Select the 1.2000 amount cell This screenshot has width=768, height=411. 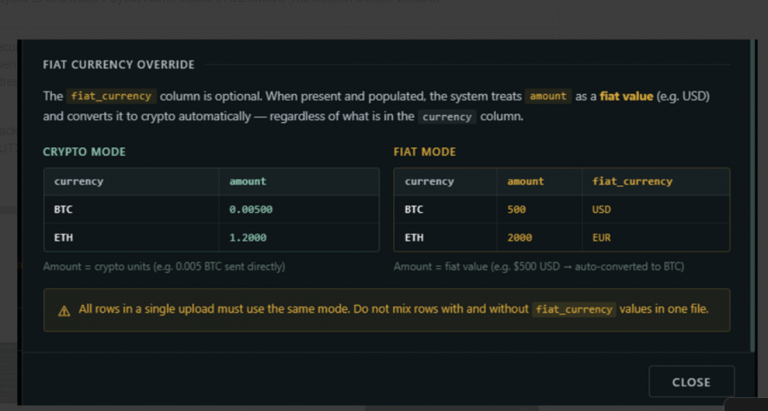click(299, 238)
